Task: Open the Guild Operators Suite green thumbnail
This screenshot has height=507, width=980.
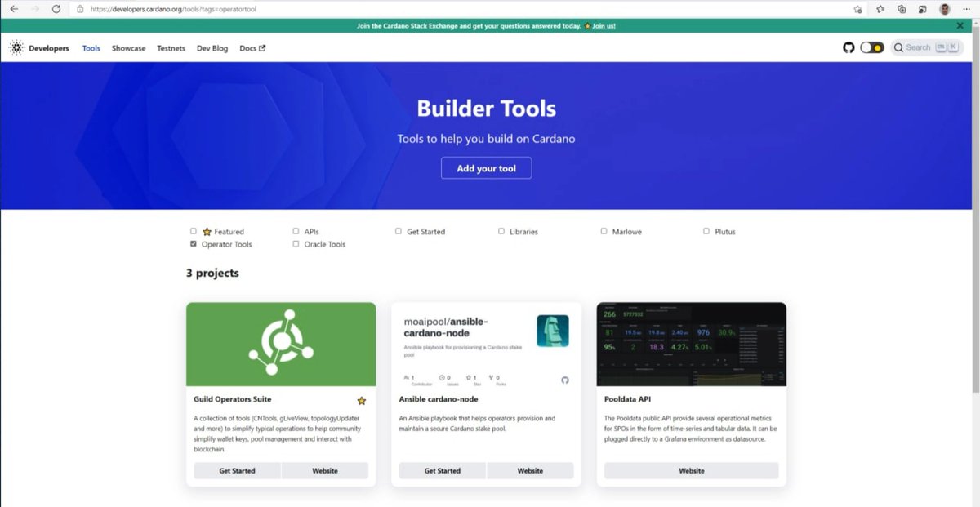Action: [x=281, y=344]
